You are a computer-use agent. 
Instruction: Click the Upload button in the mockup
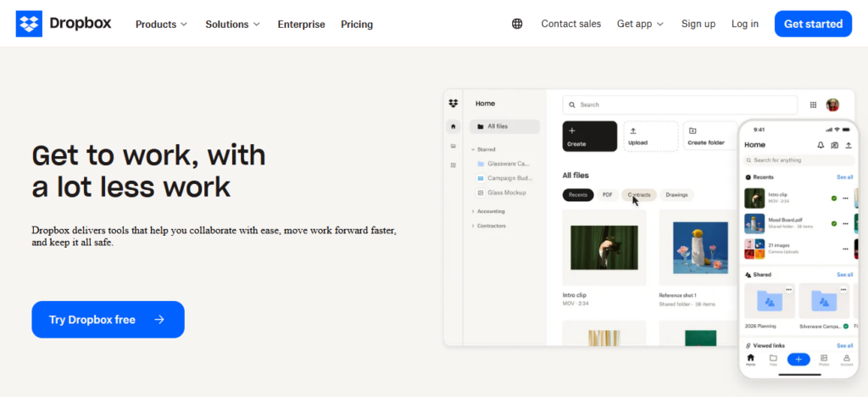click(x=650, y=137)
